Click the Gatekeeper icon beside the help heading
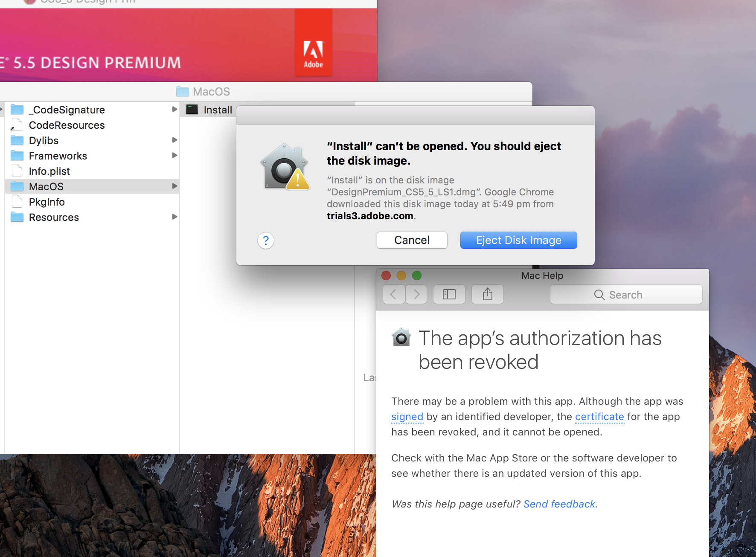This screenshot has height=557, width=756. click(401, 337)
